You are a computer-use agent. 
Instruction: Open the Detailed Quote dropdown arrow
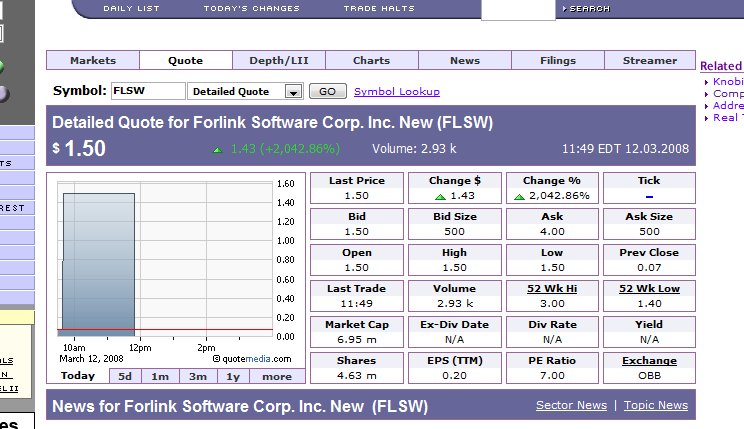(293, 92)
